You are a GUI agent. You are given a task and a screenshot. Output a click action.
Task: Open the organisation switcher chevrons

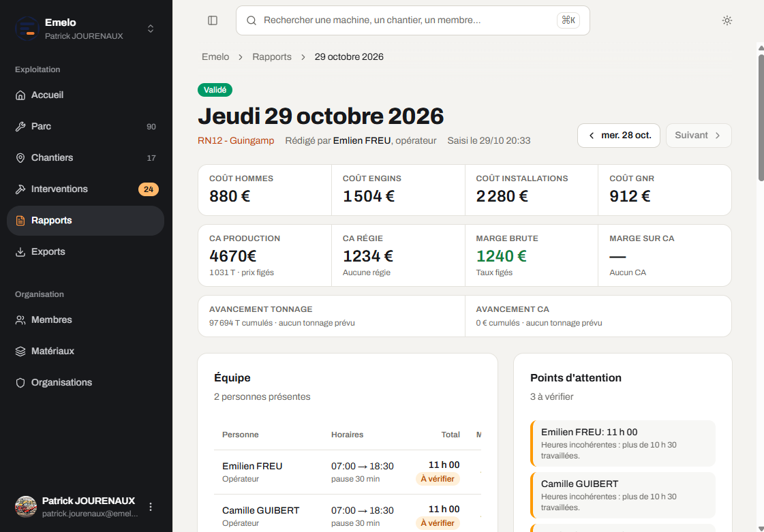(x=151, y=29)
